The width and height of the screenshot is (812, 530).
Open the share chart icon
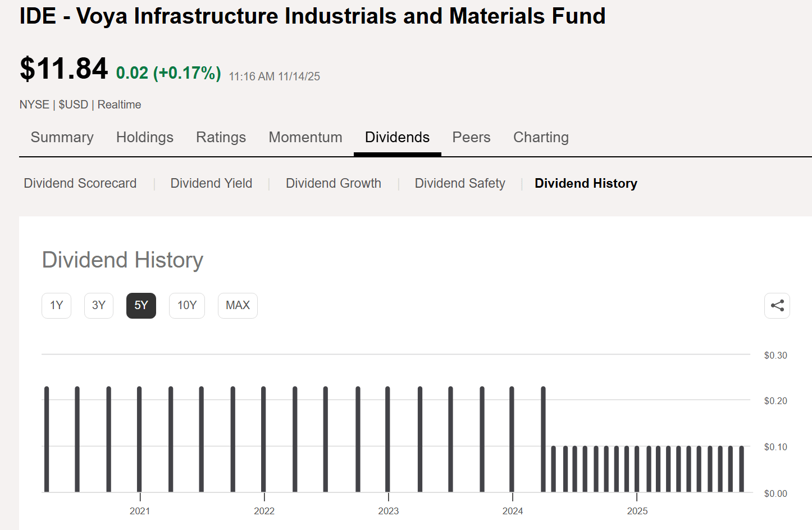[777, 305]
